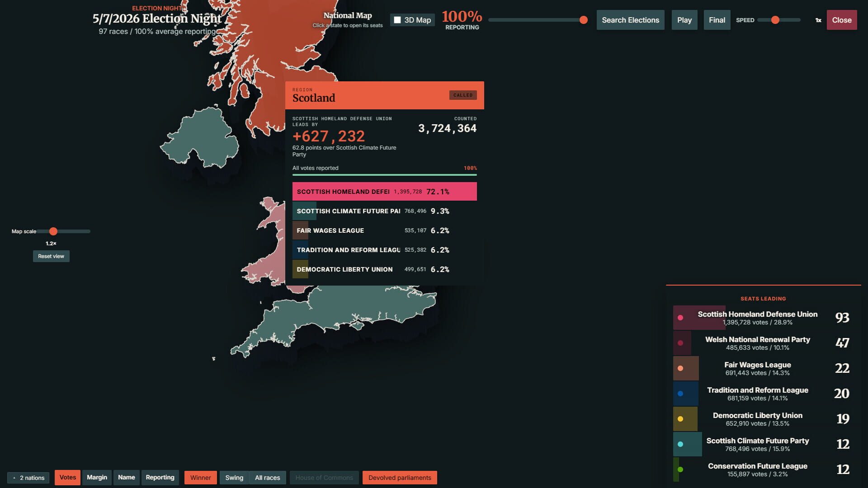Select the House of Commons tab
The height and width of the screenshot is (488, 868).
(x=324, y=478)
